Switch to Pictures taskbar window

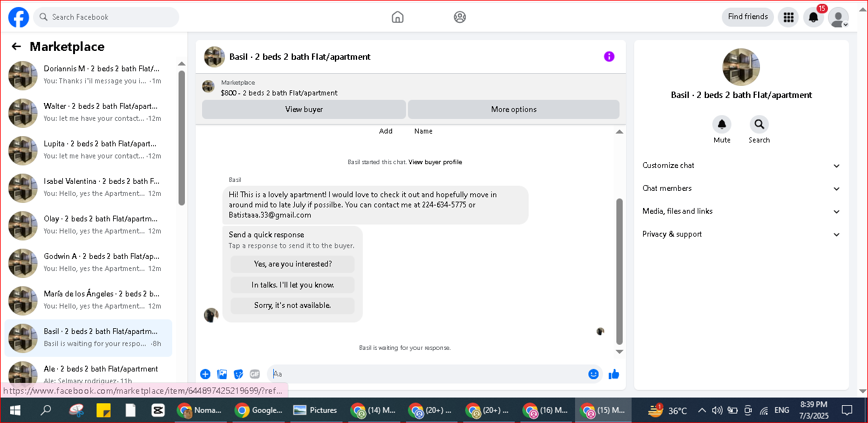[315, 410]
